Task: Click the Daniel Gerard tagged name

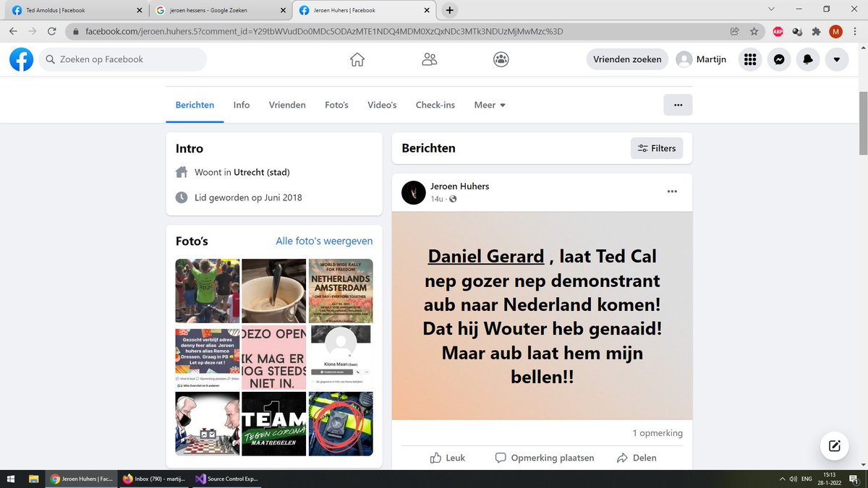Action: [486, 256]
